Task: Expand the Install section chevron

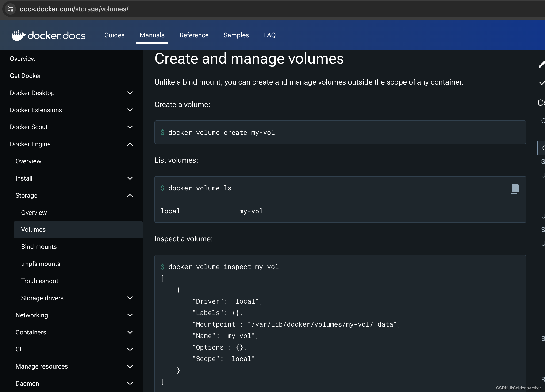Action: coord(130,178)
